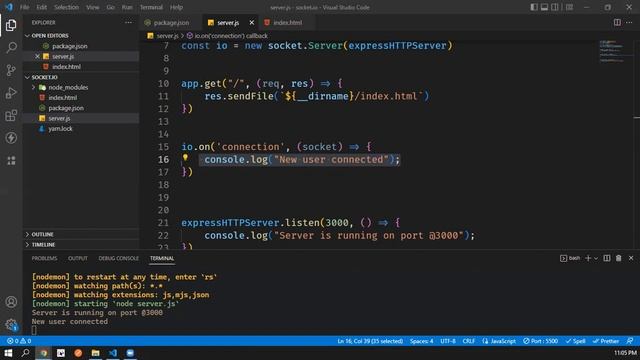Click the code action lightbulb on line 16
Viewport: 640px width, 360px height.
pyautogui.click(x=185, y=158)
